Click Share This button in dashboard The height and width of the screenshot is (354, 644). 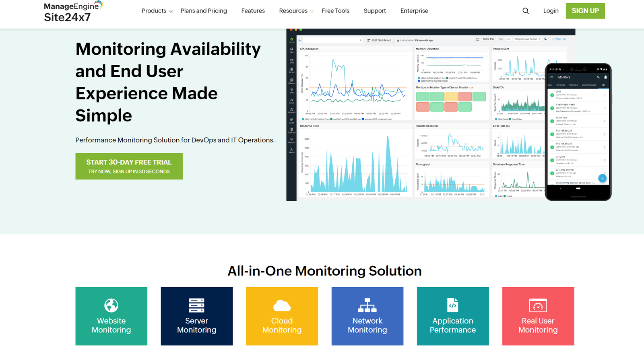[x=488, y=39]
